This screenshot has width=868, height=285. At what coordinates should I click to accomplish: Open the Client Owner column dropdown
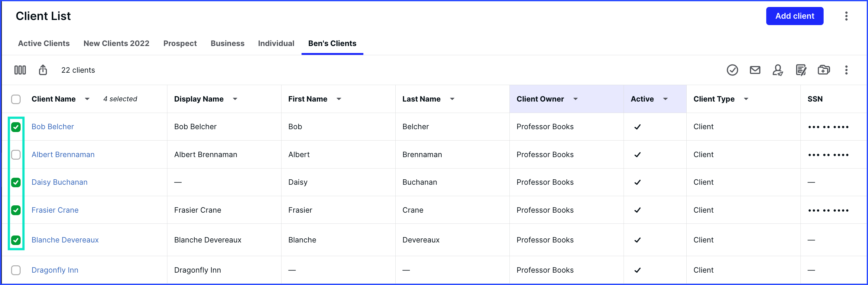coord(575,99)
